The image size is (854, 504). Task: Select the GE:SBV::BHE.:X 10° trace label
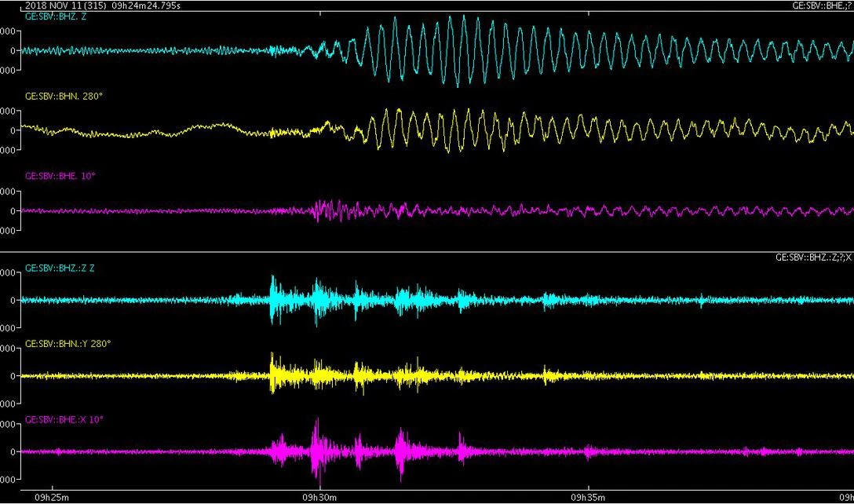64,419
